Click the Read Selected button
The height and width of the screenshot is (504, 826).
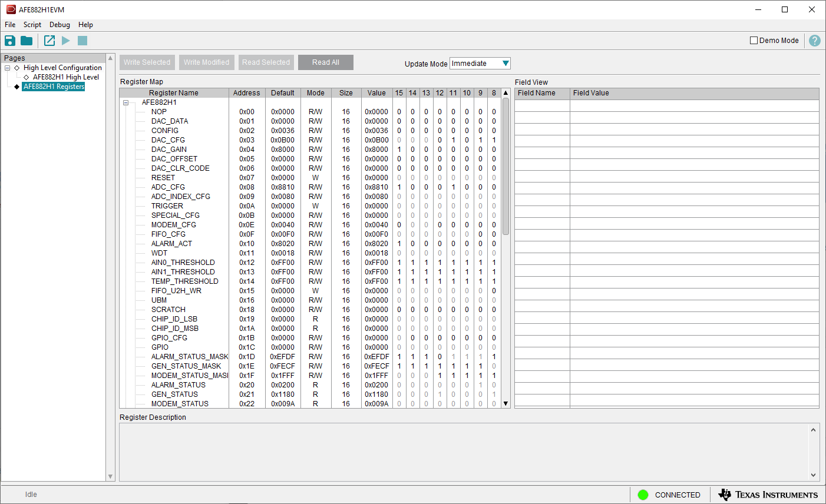266,62
